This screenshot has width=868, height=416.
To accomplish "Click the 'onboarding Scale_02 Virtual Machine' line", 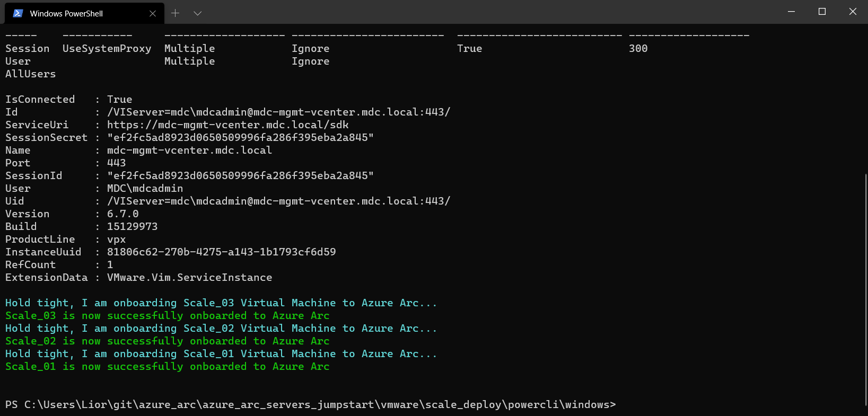I will [221, 329].
